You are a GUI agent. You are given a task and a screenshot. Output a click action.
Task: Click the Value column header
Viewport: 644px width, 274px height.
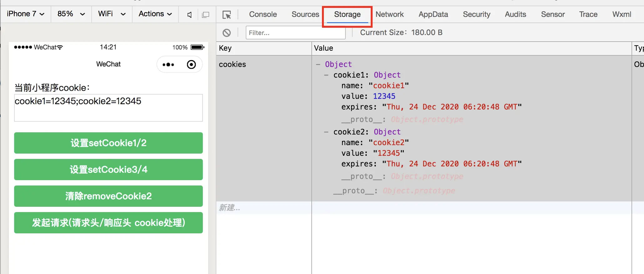click(x=471, y=48)
